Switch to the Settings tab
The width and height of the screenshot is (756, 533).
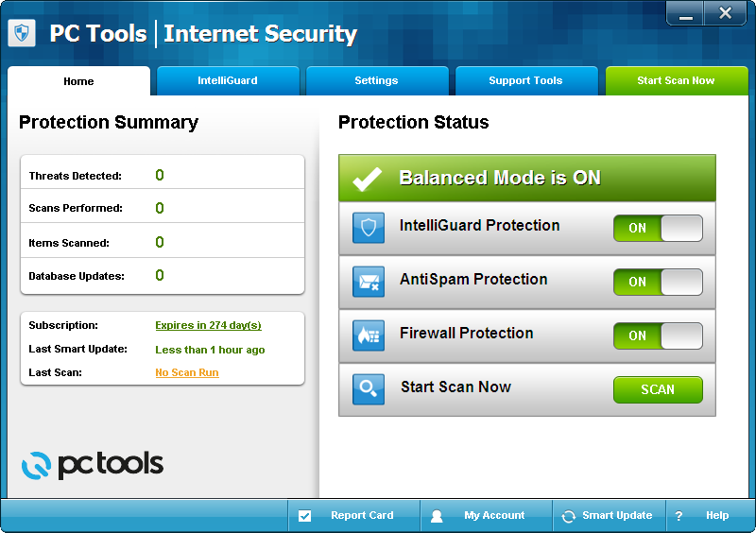(x=376, y=81)
